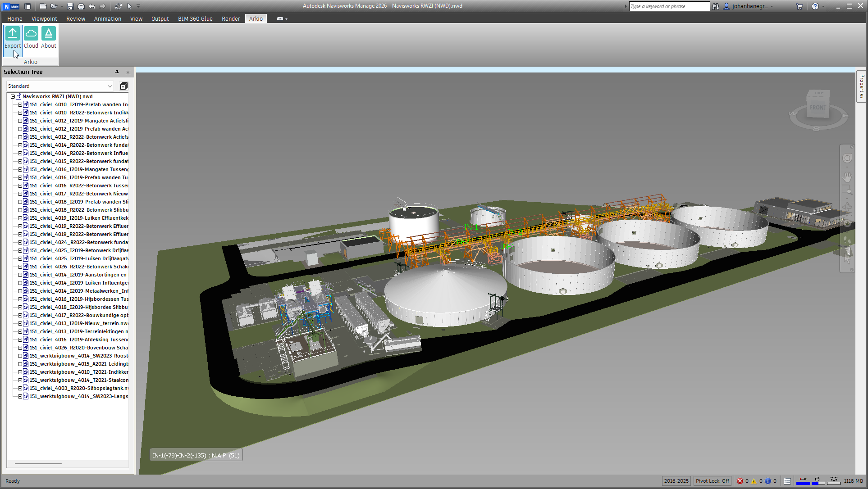Open the Open file dropdown arrow
The image size is (868, 489).
62,6
